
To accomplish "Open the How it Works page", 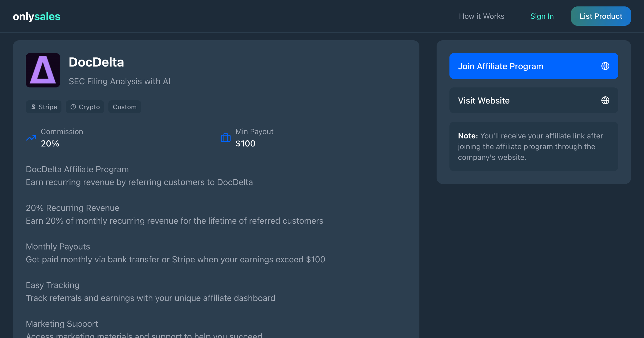I will pyautogui.click(x=482, y=16).
